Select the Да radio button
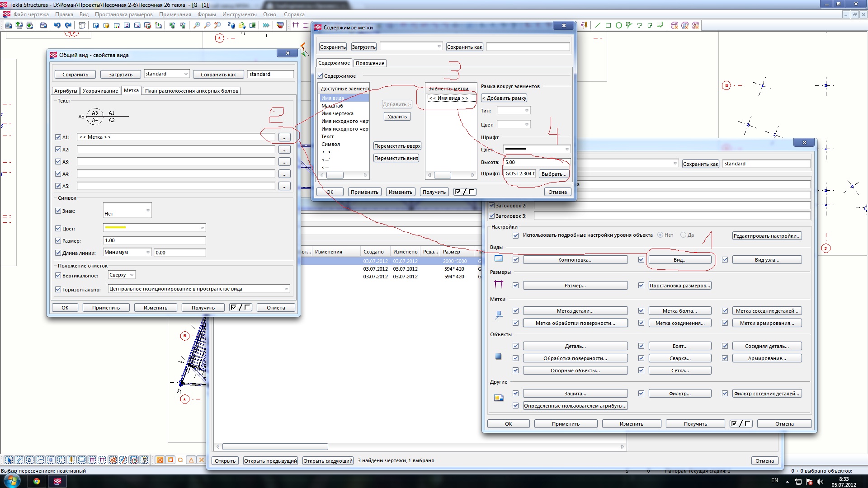Viewport: 868px width, 488px height. point(683,235)
